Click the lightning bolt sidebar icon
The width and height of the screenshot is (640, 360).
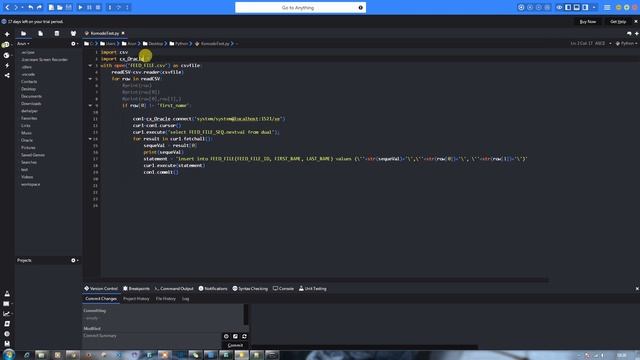[x=7, y=65]
